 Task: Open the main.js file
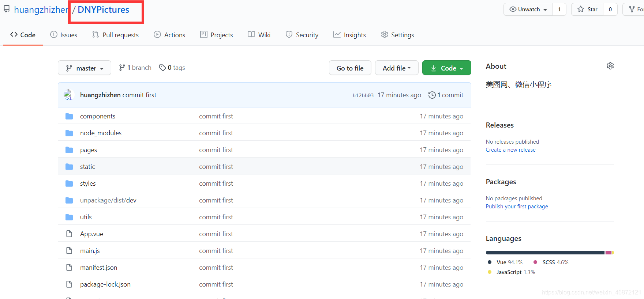pyautogui.click(x=90, y=251)
